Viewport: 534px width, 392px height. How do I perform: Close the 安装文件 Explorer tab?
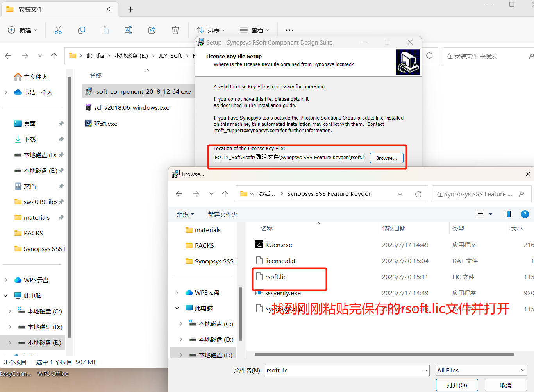[x=108, y=9]
